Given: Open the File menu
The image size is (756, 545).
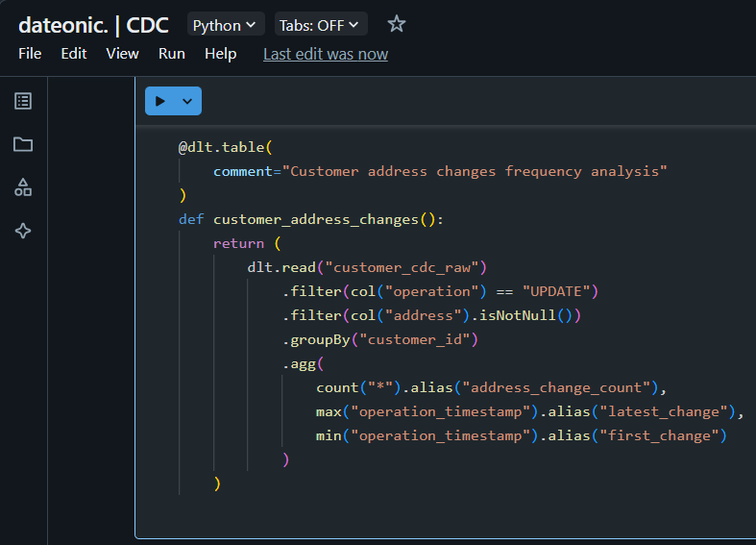Looking at the screenshot, I should [30, 54].
